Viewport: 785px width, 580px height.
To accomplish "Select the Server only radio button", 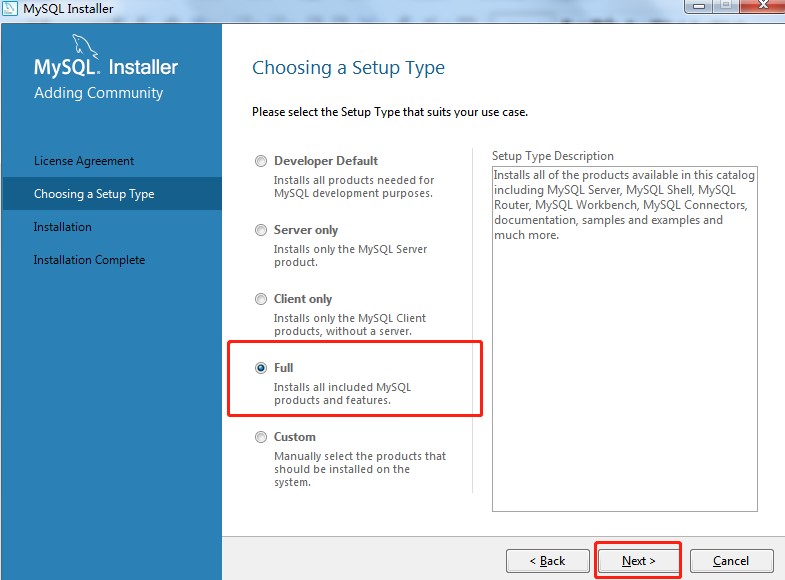I will 261,230.
